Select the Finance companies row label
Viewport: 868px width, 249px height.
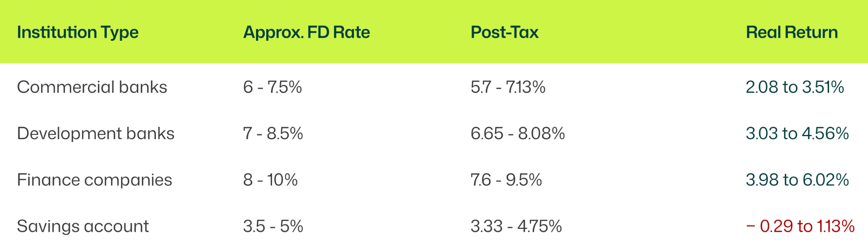[x=94, y=180]
